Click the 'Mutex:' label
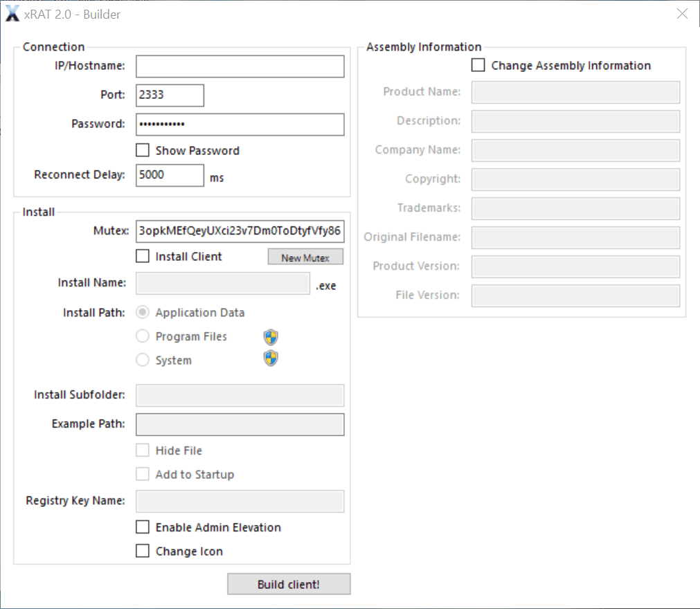Image resolution: width=700 pixels, height=609 pixels. click(111, 230)
